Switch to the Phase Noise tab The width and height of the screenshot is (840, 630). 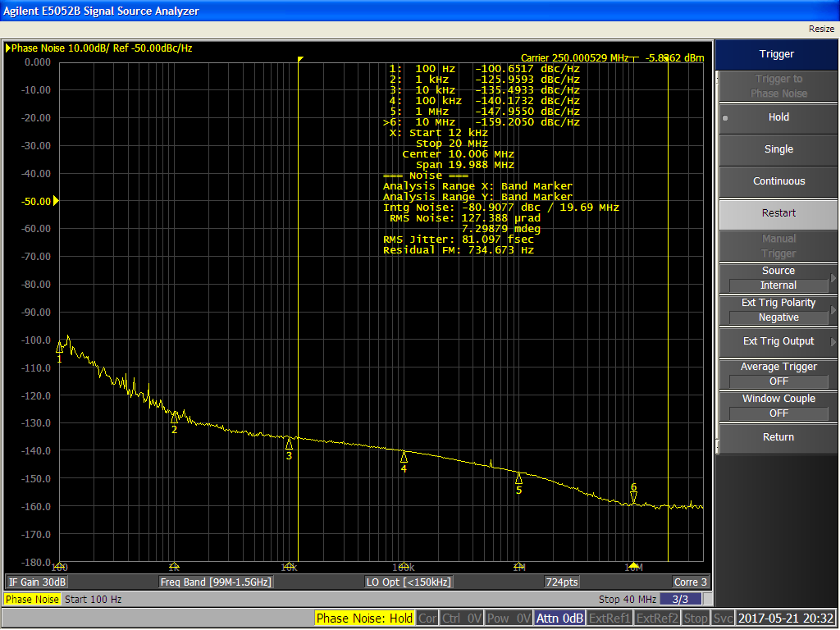click(32, 600)
